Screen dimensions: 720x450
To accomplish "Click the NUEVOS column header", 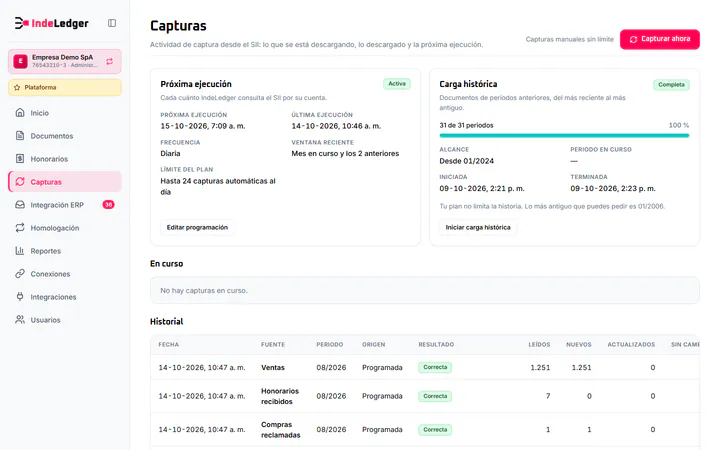I will pyautogui.click(x=579, y=344).
